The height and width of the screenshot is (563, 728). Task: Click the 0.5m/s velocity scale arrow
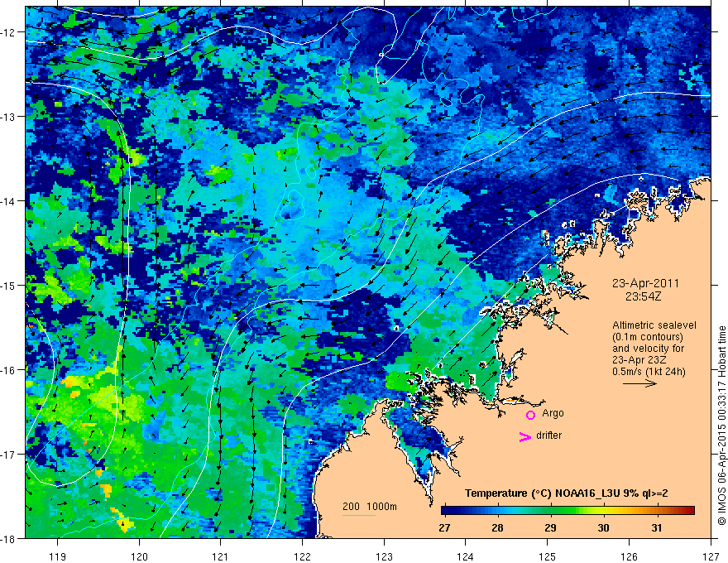639,383
